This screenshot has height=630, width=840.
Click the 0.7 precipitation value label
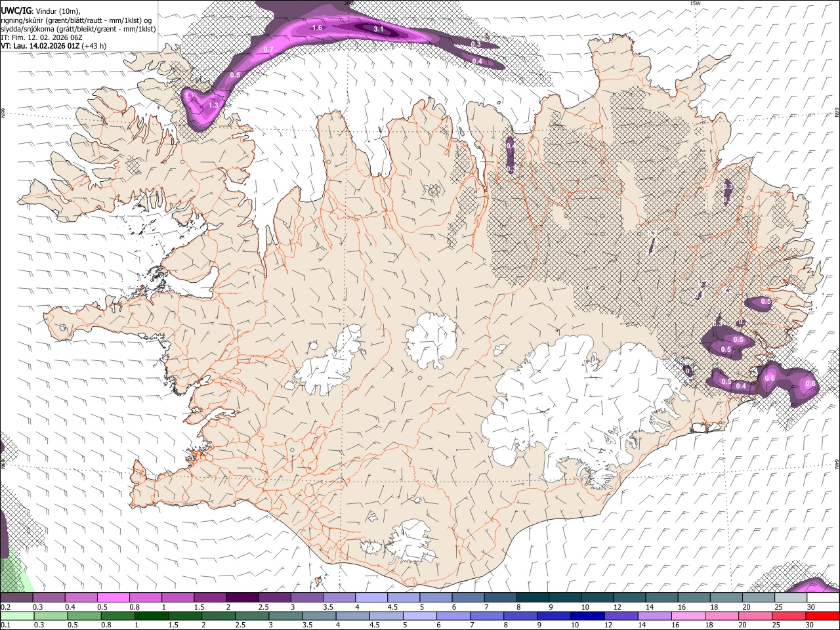pyautogui.click(x=268, y=50)
